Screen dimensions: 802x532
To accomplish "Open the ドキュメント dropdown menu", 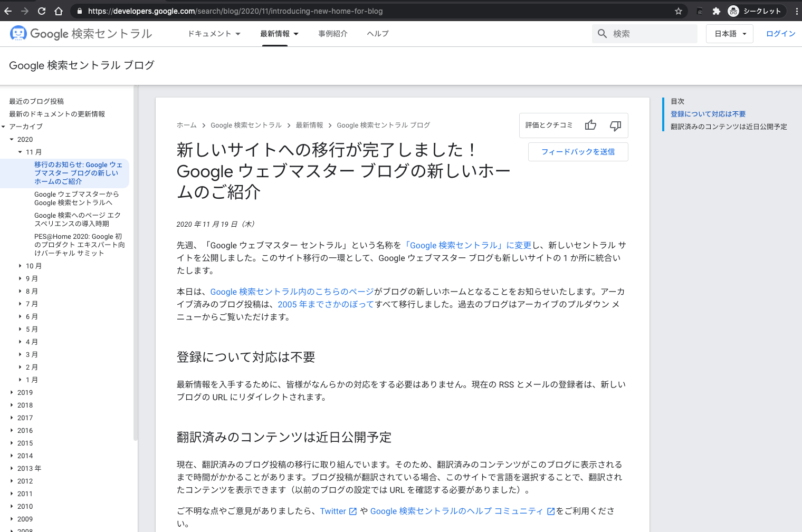I will click(214, 34).
